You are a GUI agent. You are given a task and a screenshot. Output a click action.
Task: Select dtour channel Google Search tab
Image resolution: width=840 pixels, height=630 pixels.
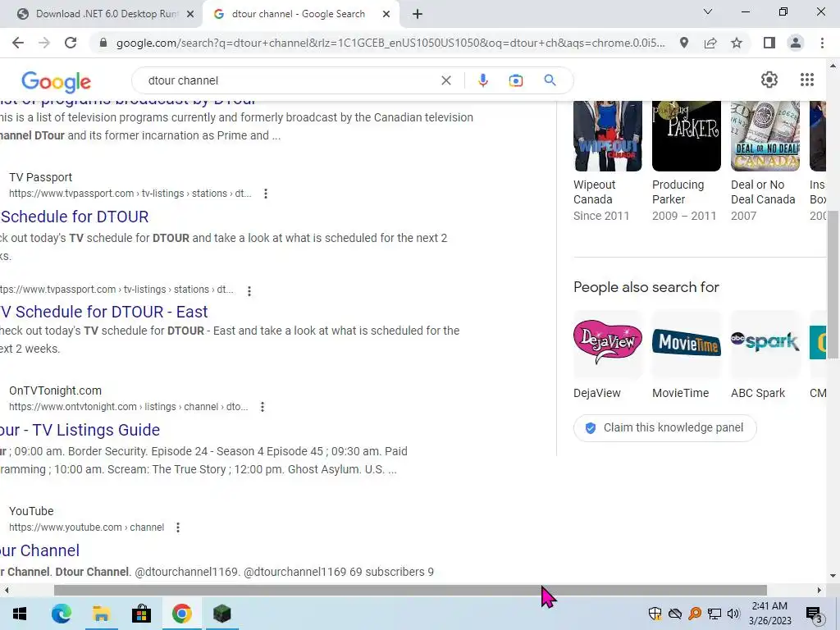click(299, 14)
